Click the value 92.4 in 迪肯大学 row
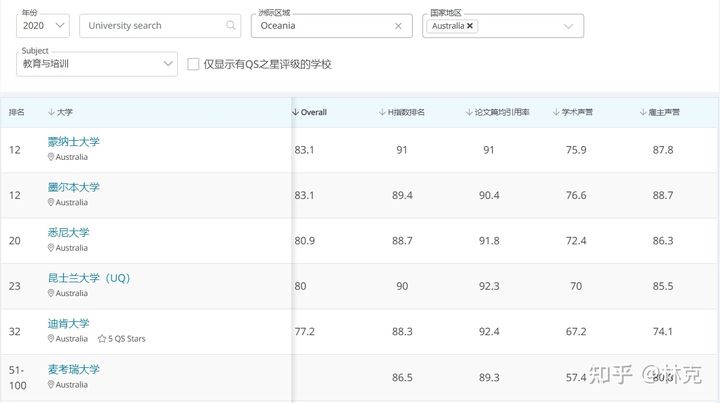This screenshot has width=720, height=403. pyautogui.click(x=489, y=331)
